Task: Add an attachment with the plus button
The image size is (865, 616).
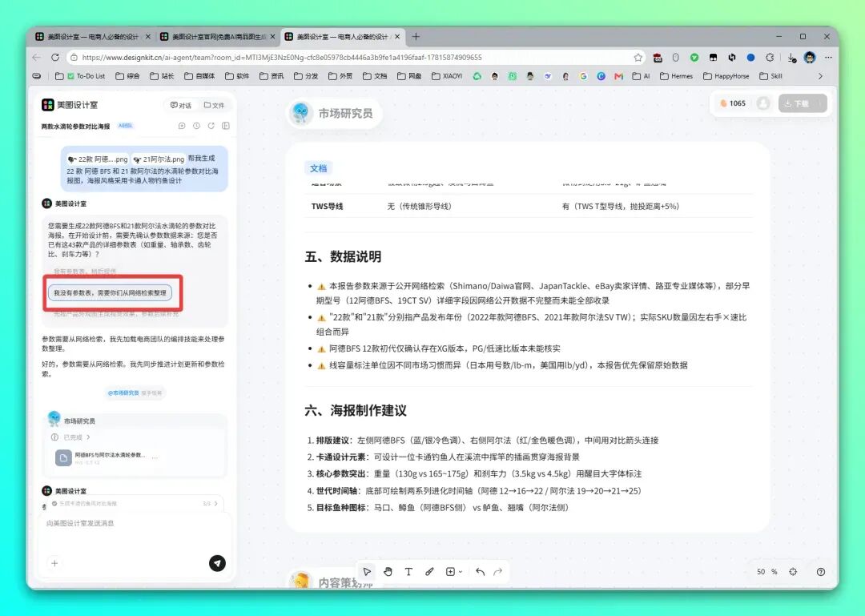Action: pos(54,563)
